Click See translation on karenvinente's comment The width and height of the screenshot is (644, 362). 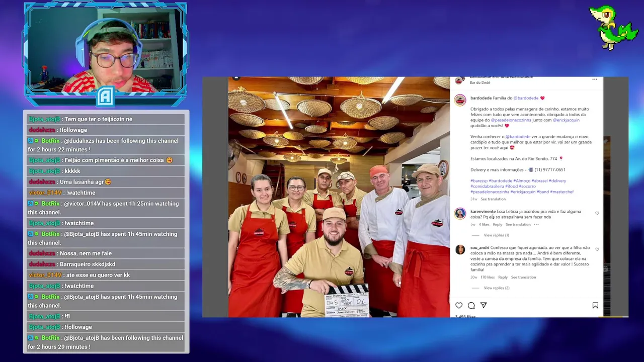pyautogui.click(x=518, y=224)
